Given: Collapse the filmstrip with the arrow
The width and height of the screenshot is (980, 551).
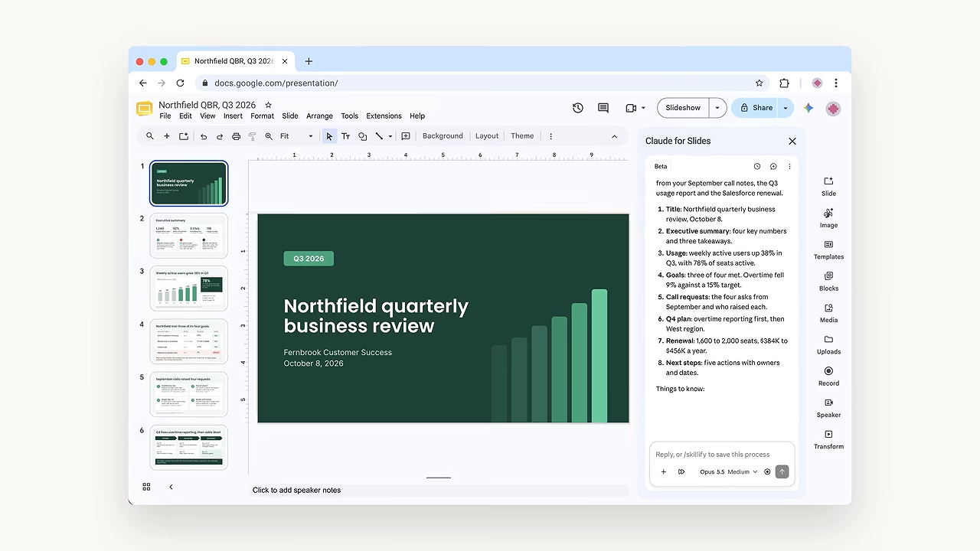Looking at the screenshot, I should click(171, 487).
